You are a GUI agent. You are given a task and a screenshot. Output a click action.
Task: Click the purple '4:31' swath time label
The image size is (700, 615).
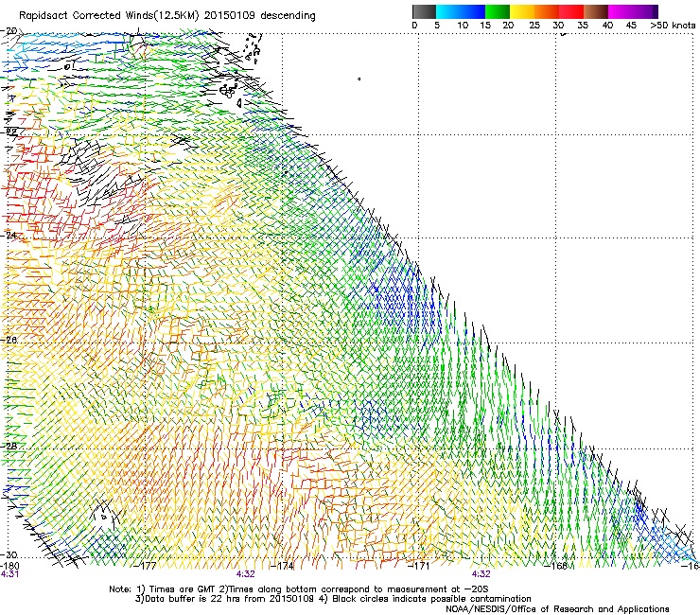pyautogui.click(x=9, y=574)
